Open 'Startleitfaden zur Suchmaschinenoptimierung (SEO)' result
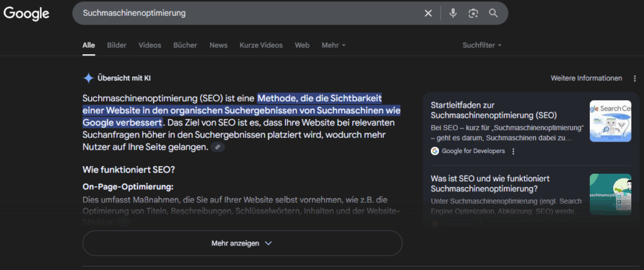The image size is (644, 270). pos(494,110)
